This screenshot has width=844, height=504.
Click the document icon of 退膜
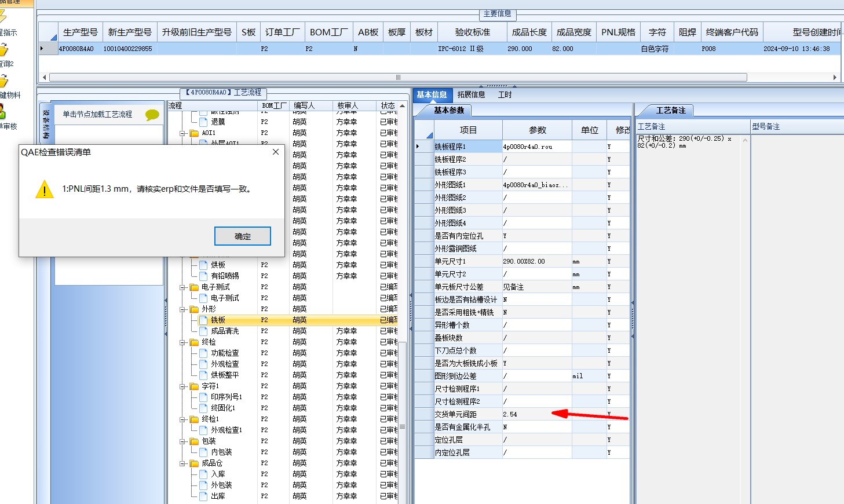(x=203, y=122)
